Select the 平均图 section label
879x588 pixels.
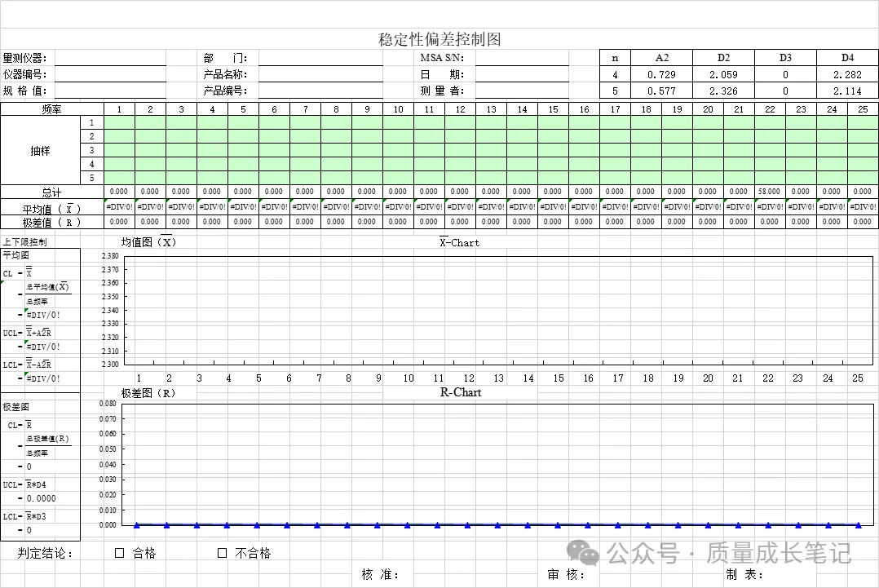click(16, 255)
